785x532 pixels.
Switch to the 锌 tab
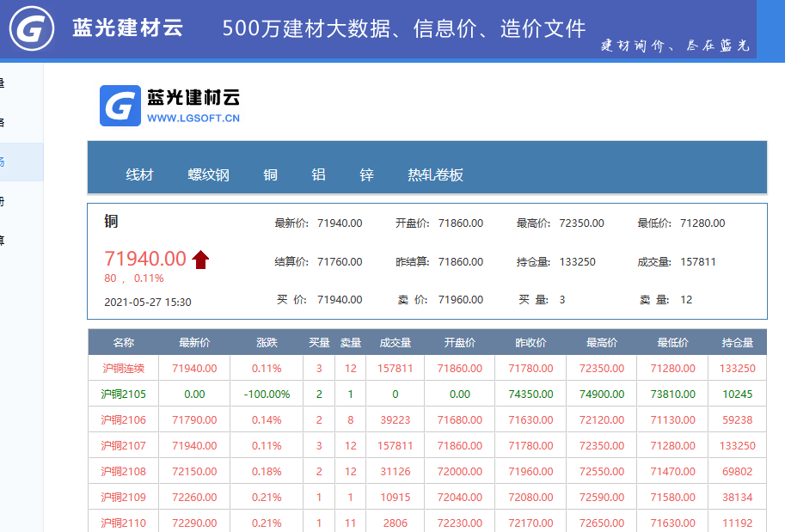366,174
